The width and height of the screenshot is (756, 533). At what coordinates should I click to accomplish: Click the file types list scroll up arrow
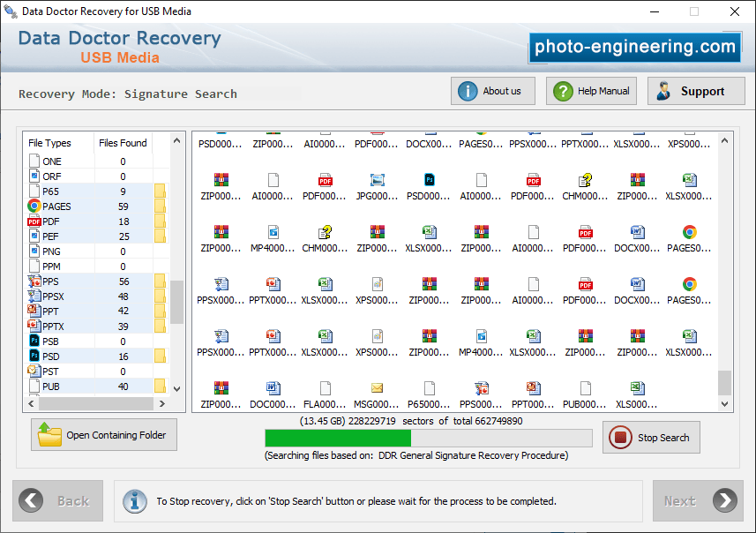tap(177, 140)
